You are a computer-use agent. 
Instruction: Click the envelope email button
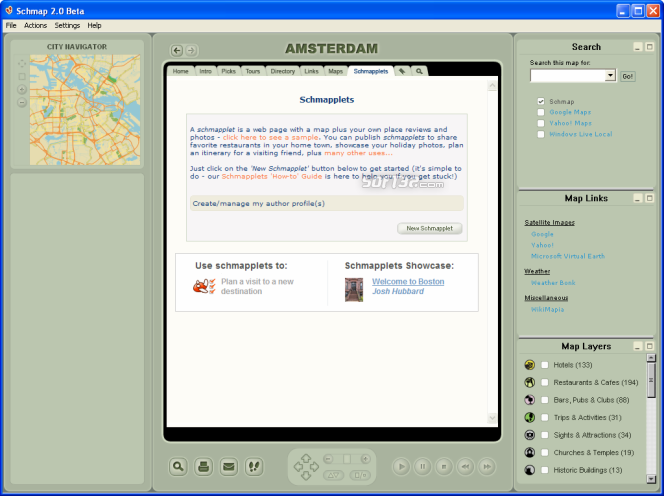click(x=229, y=467)
